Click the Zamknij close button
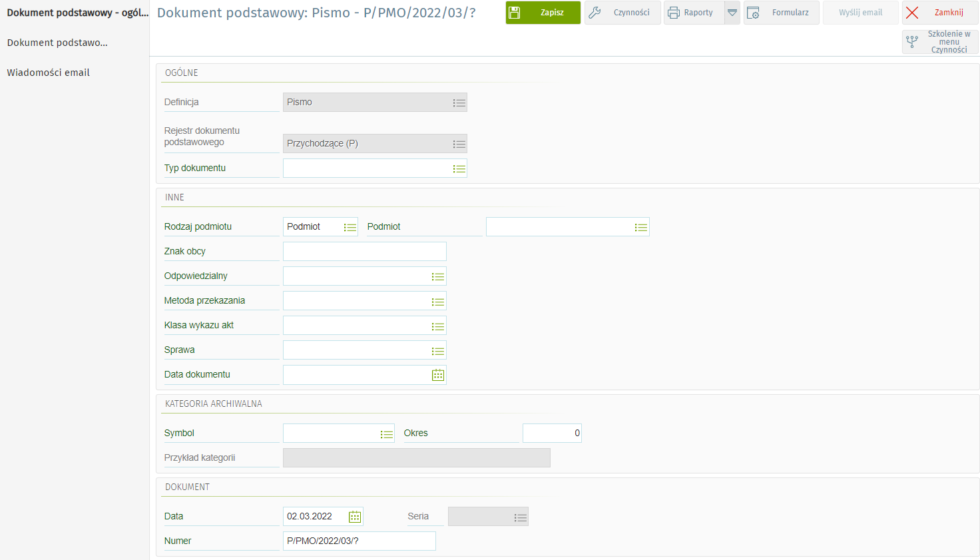This screenshot has width=980, height=560. point(939,13)
